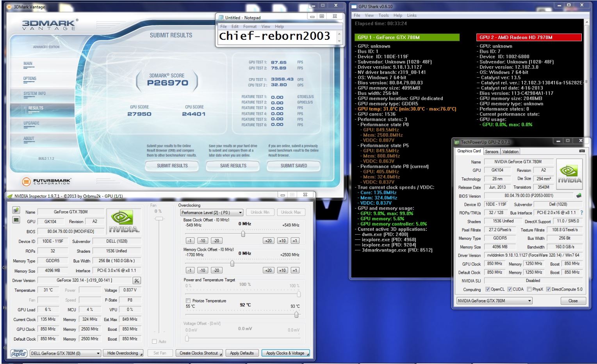Open the View menu in GPU Shark
597x364 pixels.
coord(369,15)
